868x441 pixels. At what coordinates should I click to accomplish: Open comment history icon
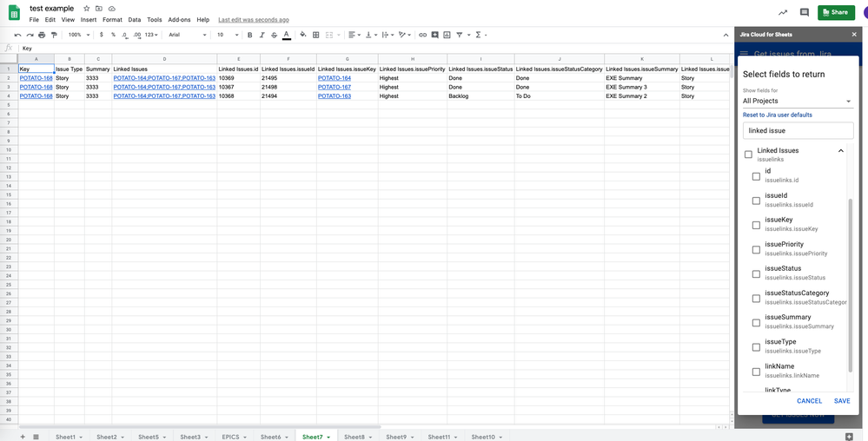click(x=805, y=12)
